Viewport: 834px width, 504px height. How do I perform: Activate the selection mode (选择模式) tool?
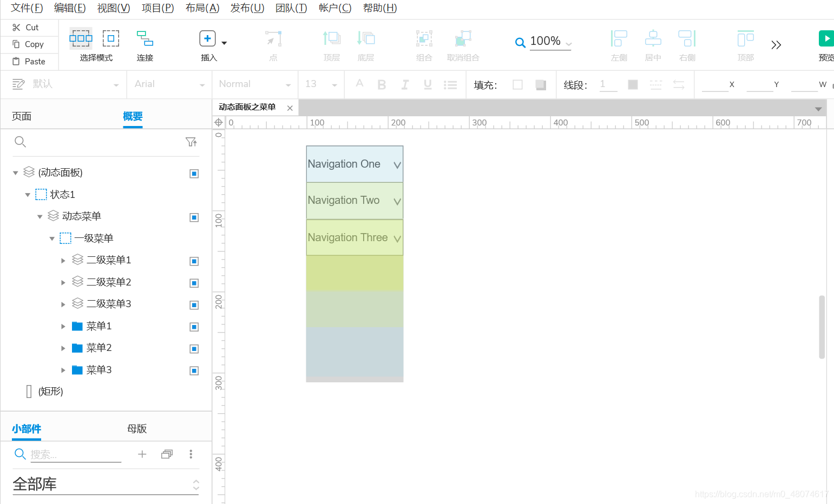tap(81, 38)
